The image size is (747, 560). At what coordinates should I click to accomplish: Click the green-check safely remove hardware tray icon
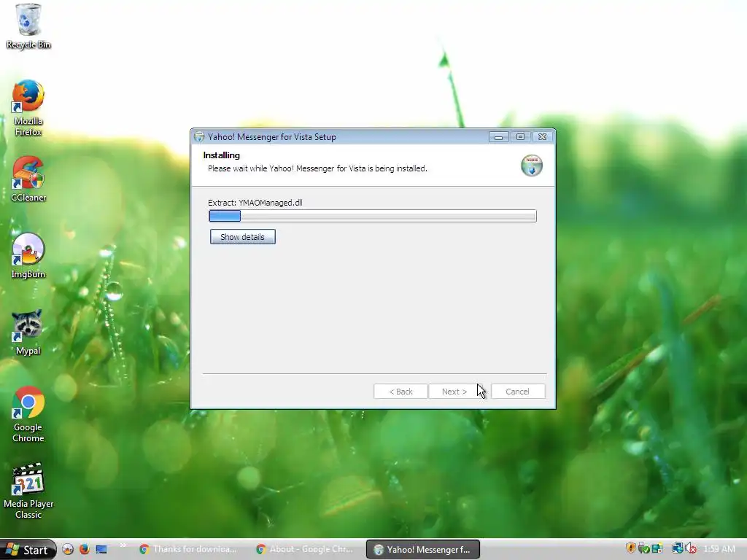click(643, 548)
